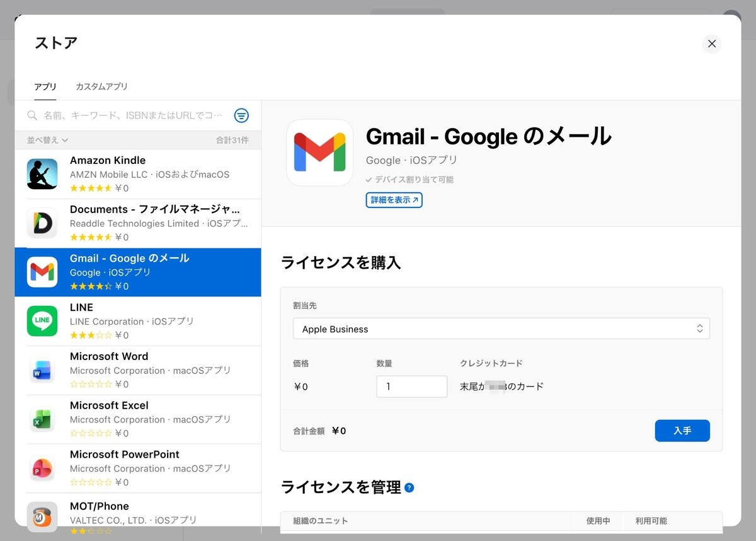Click the Documents file manager app icon
This screenshot has height=541, width=756.
point(42,223)
